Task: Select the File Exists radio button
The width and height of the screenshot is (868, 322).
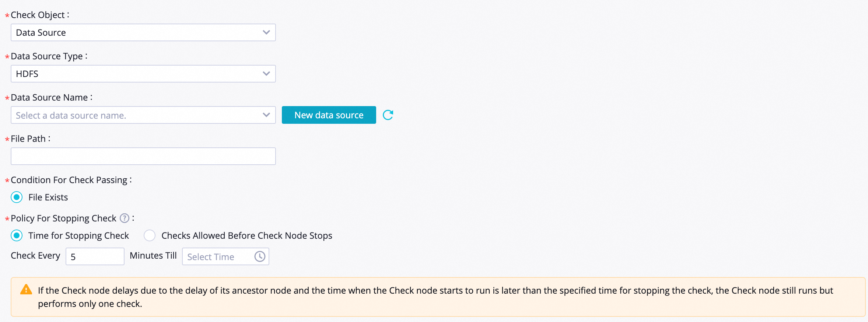Action: [x=17, y=197]
